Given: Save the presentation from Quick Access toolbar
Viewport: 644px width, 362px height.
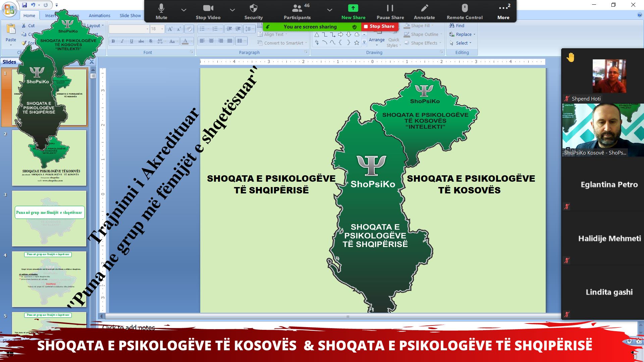Looking at the screenshot, I should (24, 5).
